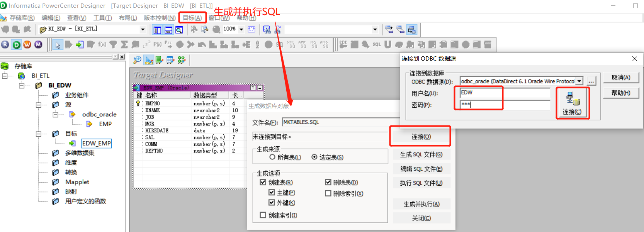Toggle the 外键 checkbox

[x=272, y=202]
